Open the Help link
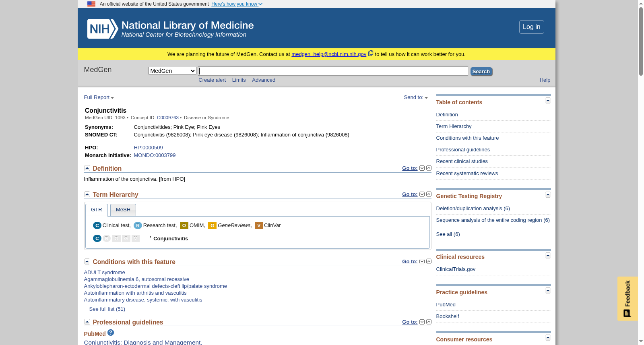The height and width of the screenshot is (345, 644). click(x=545, y=80)
